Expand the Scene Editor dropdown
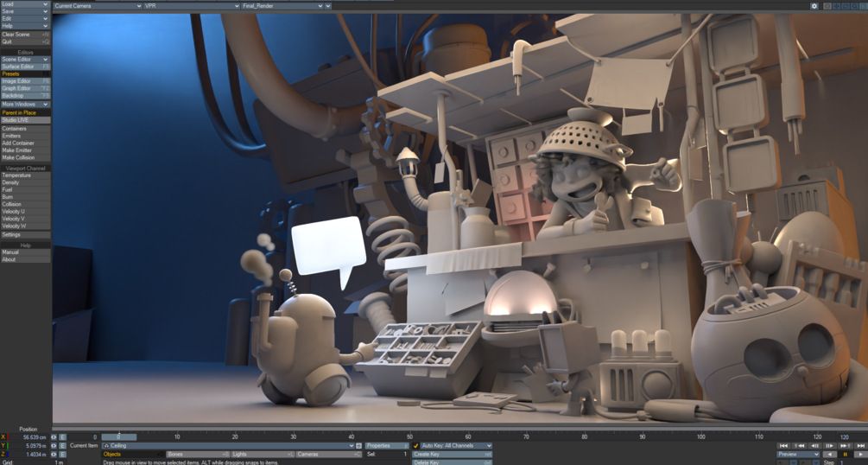This screenshot has width=868, height=465. pos(25,60)
